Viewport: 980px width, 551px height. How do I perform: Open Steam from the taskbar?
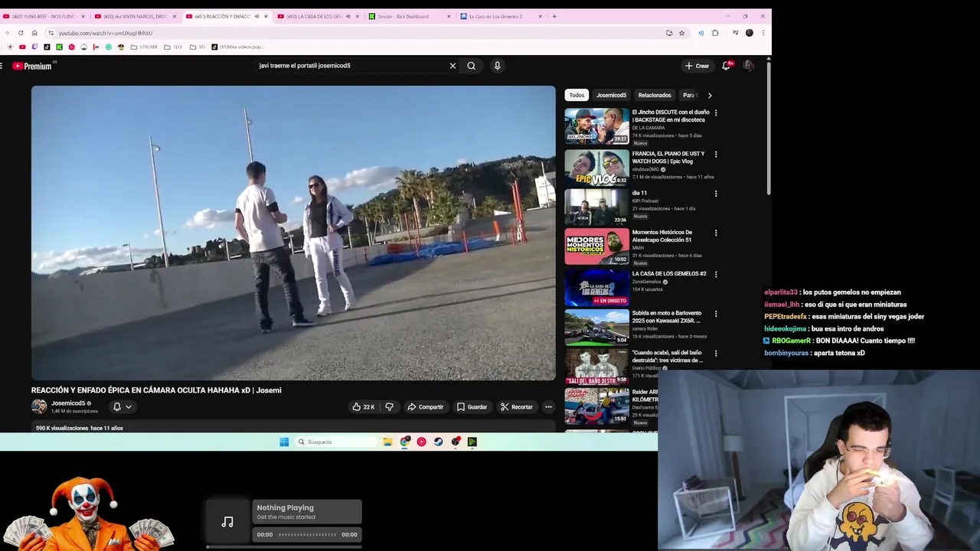click(x=438, y=442)
